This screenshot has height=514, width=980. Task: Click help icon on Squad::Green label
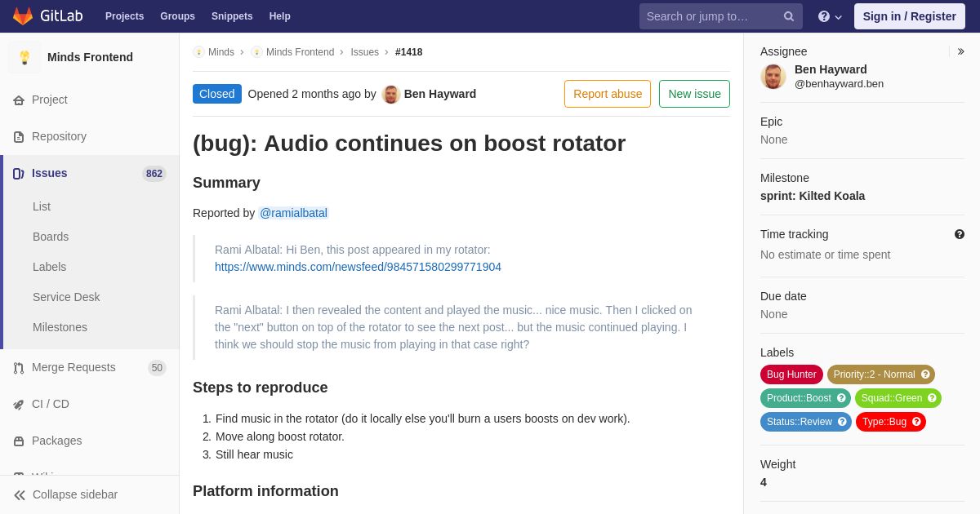coord(932,398)
